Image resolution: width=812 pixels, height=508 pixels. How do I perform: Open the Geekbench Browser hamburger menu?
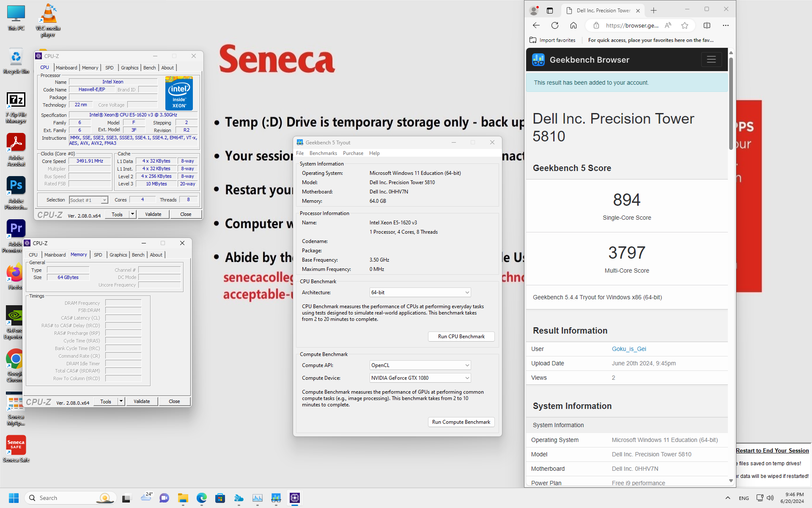point(711,60)
